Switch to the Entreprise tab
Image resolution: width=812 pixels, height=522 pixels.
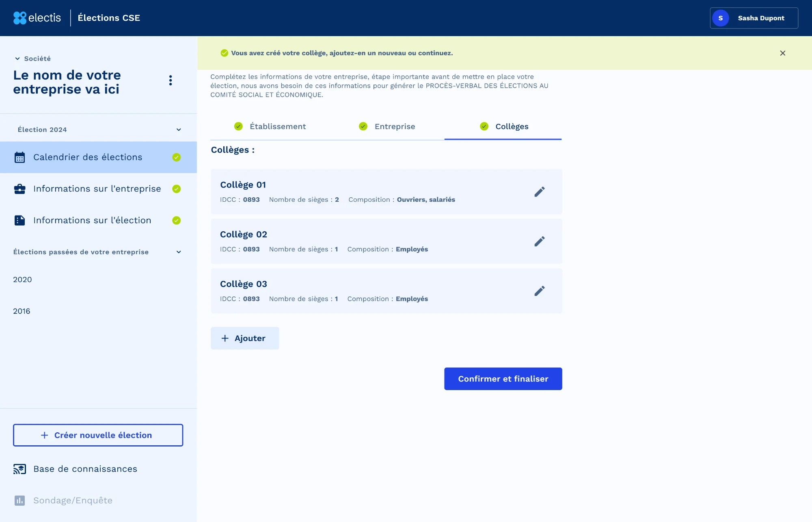387,126
